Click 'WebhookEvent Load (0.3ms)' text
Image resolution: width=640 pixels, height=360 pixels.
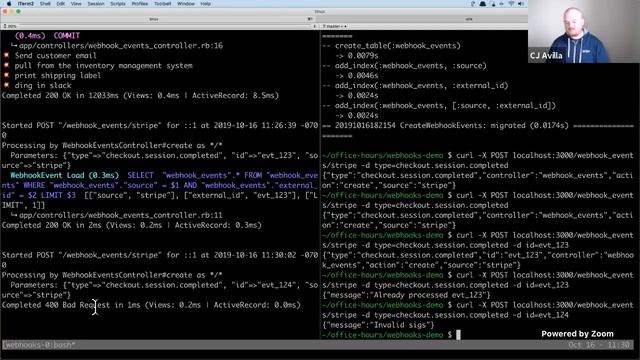pyautogui.click(x=64, y=175)
